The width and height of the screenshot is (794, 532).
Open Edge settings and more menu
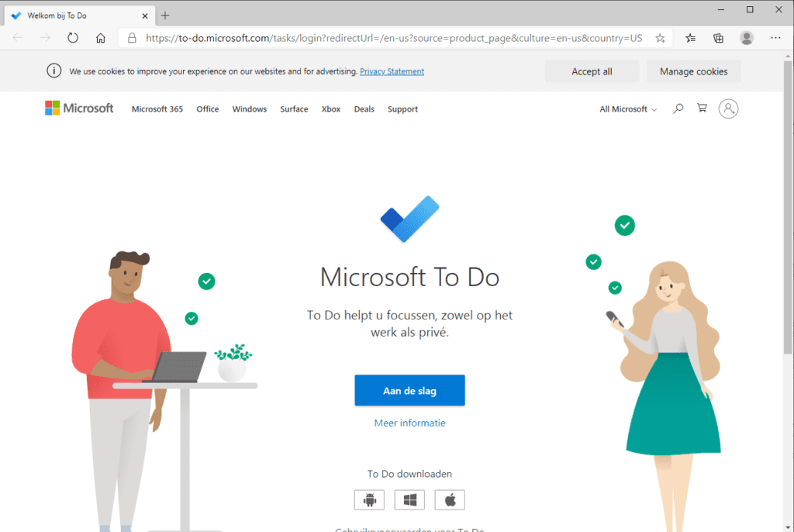tap(775, 38)
